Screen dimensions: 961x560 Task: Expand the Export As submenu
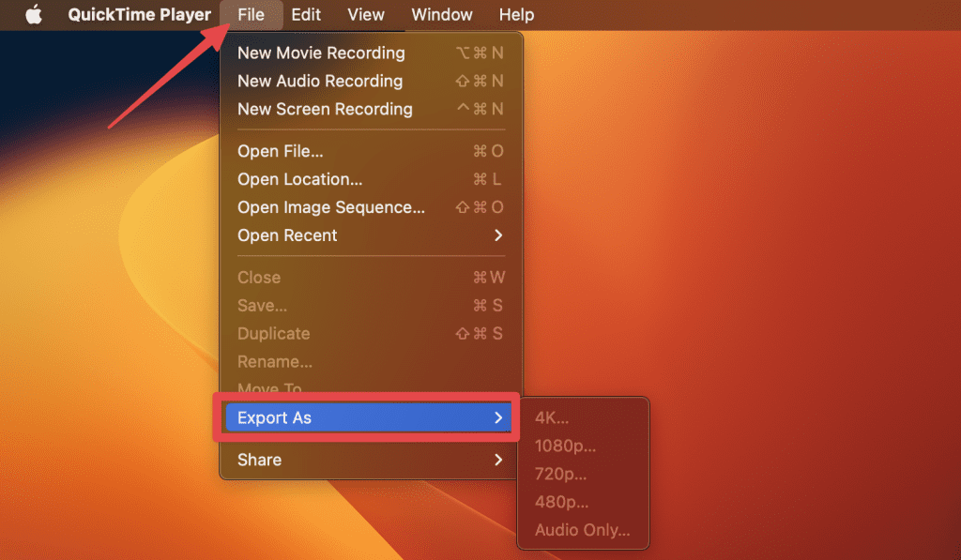click(368, 417)
